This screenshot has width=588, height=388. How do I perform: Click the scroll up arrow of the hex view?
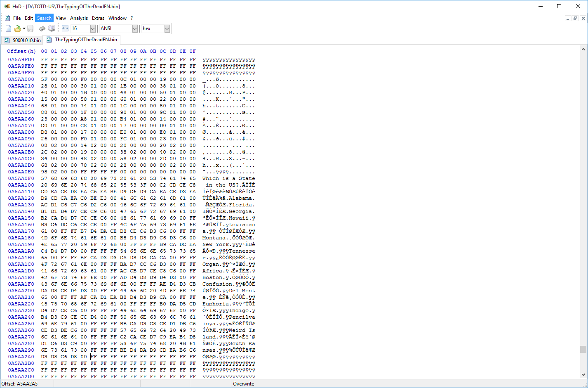coord(583,49)
